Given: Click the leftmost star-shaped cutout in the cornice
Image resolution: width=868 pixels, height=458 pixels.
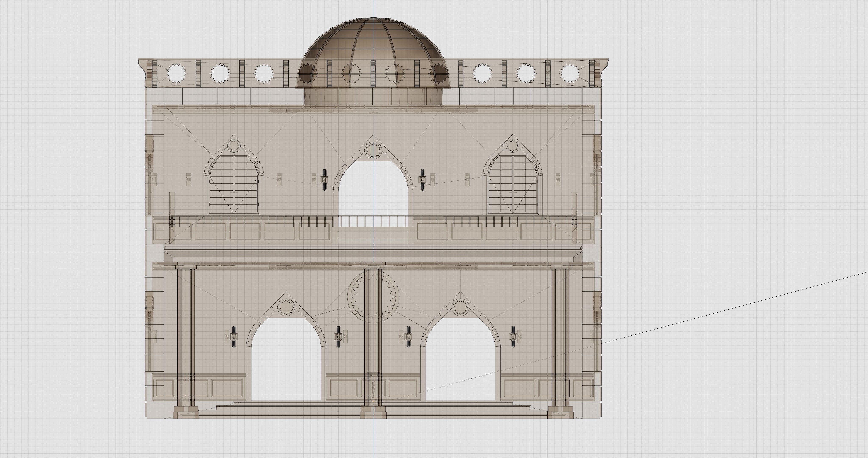Looking at the screenshot, I should tap(177, 73).
